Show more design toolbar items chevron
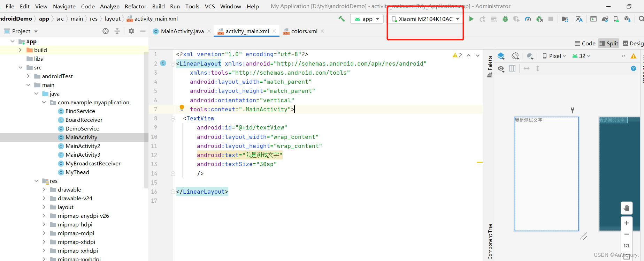644x261 pixels. point(623,56)
